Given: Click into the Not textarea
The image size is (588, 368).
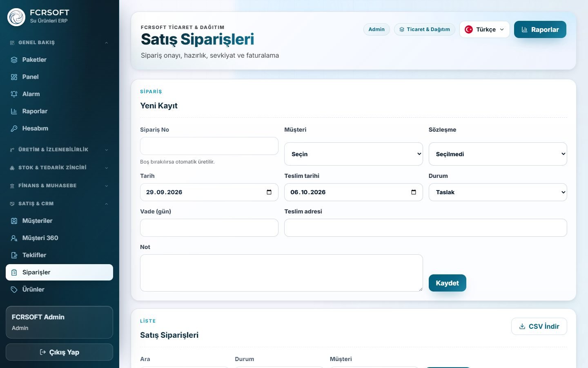Looking at the screenshot, I should [281, 273].
